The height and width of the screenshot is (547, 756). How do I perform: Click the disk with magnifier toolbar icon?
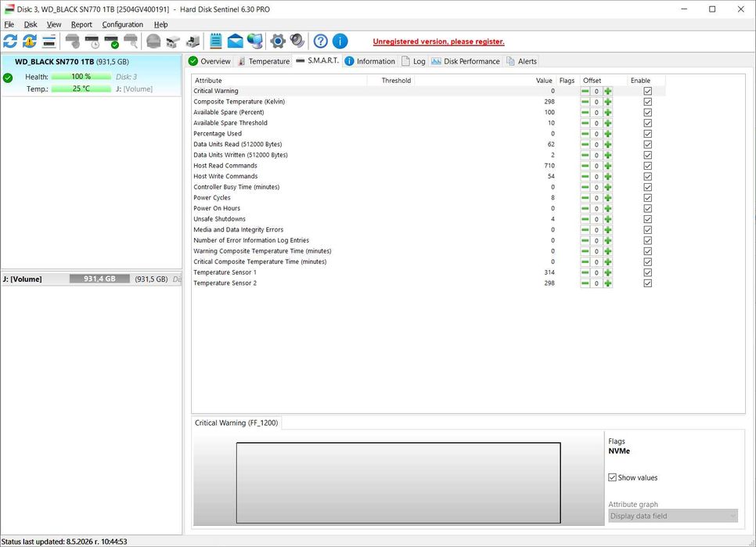coord(131,41)
